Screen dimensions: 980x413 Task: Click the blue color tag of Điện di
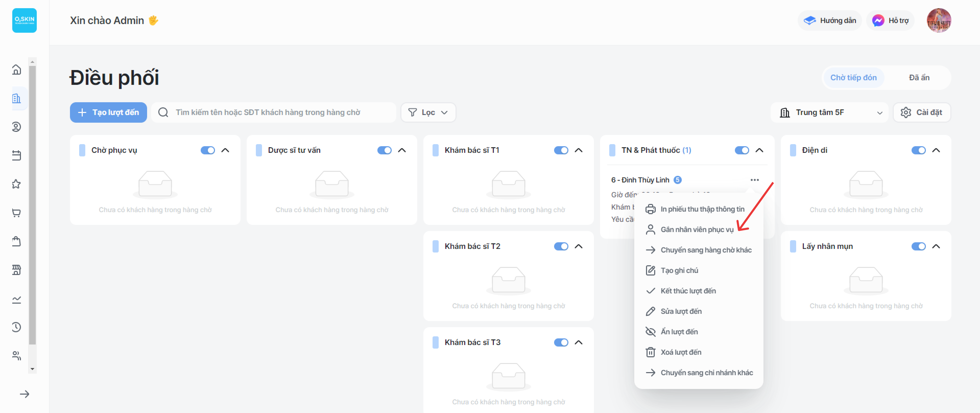point(793,150)
